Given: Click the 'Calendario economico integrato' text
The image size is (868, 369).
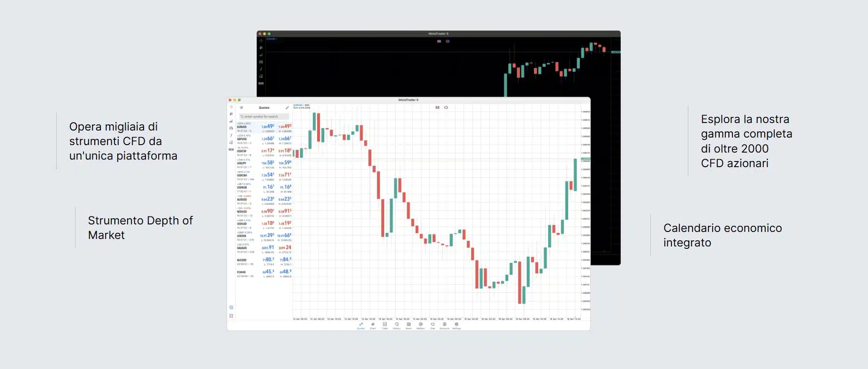Looking at the screenshot, I should pos(723,235).
